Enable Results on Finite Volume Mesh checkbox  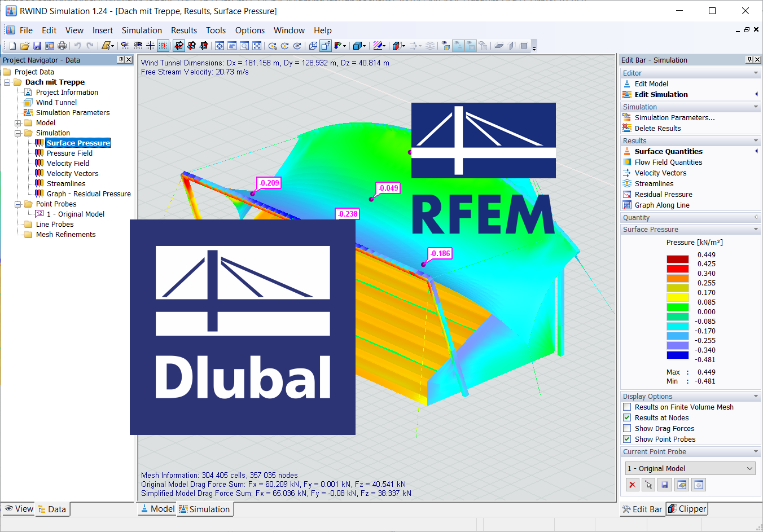pos(627,407)
